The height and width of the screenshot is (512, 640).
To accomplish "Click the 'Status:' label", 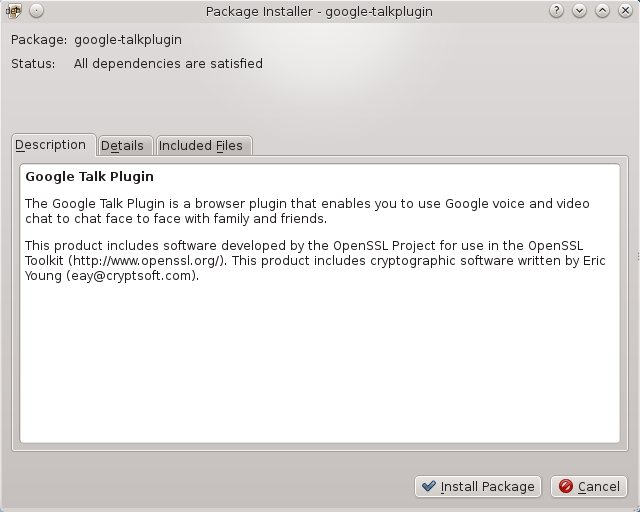I will tap(33, 64).
